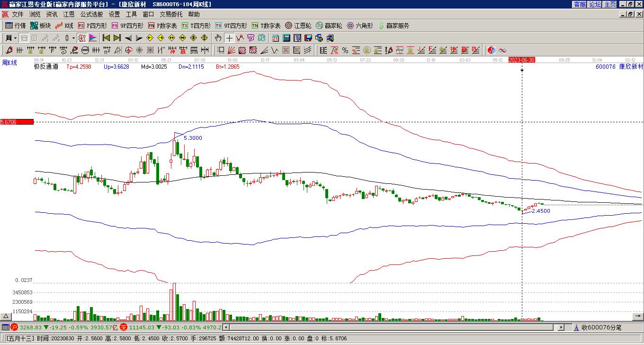Open the 文件 menu

[18, 15]
